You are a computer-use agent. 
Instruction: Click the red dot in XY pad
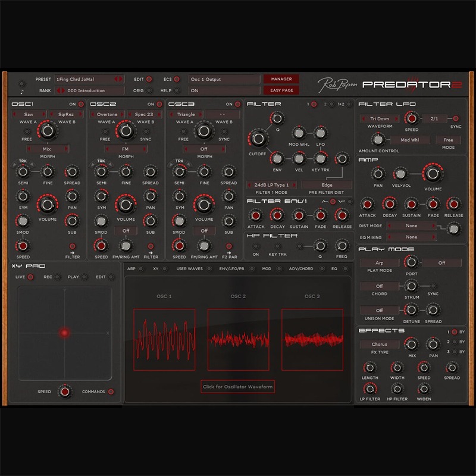pos(64,333)
